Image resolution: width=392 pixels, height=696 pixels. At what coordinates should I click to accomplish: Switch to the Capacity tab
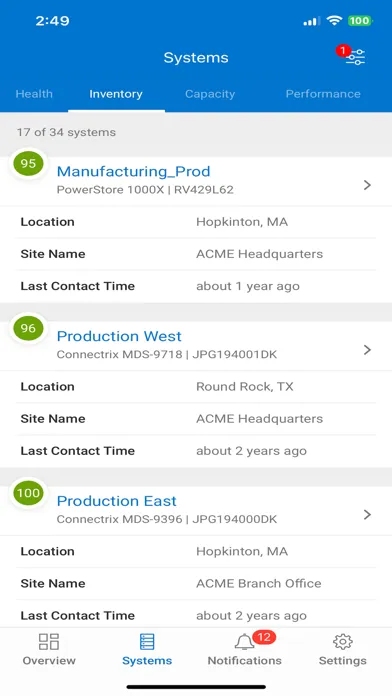(x=210, y=94)
